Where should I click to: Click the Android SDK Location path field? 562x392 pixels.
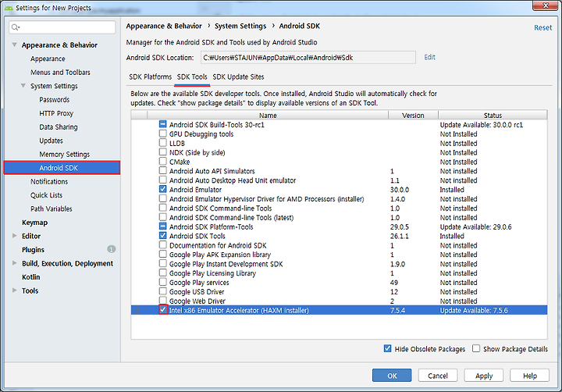click(x=308, y=57)
